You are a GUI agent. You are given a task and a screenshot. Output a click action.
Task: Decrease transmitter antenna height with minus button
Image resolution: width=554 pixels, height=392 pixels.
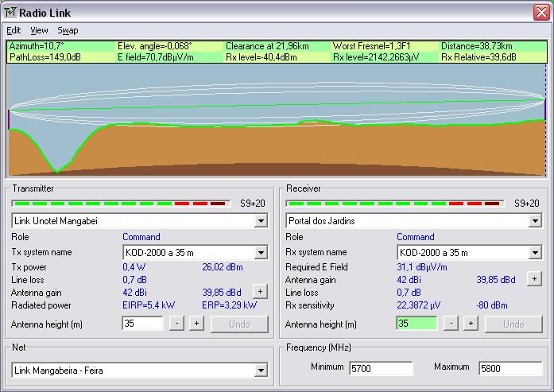(176, 324)
